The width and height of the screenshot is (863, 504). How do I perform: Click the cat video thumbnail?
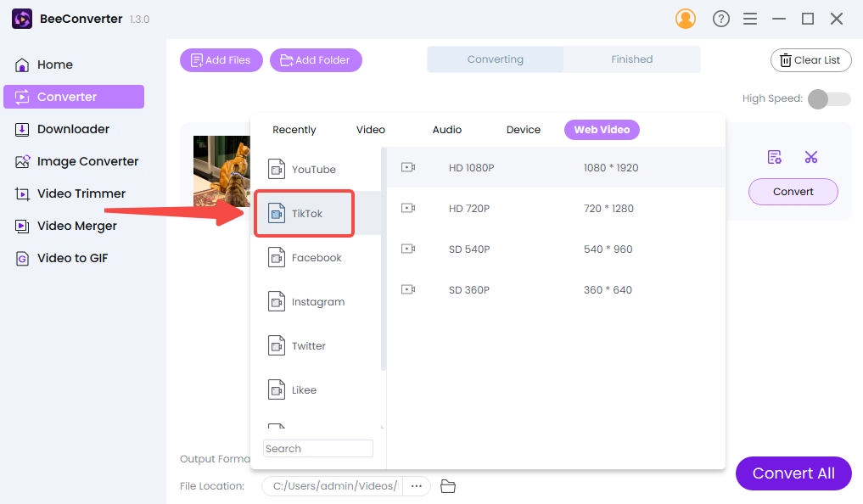pyautogui.click(x=221, y=171)
